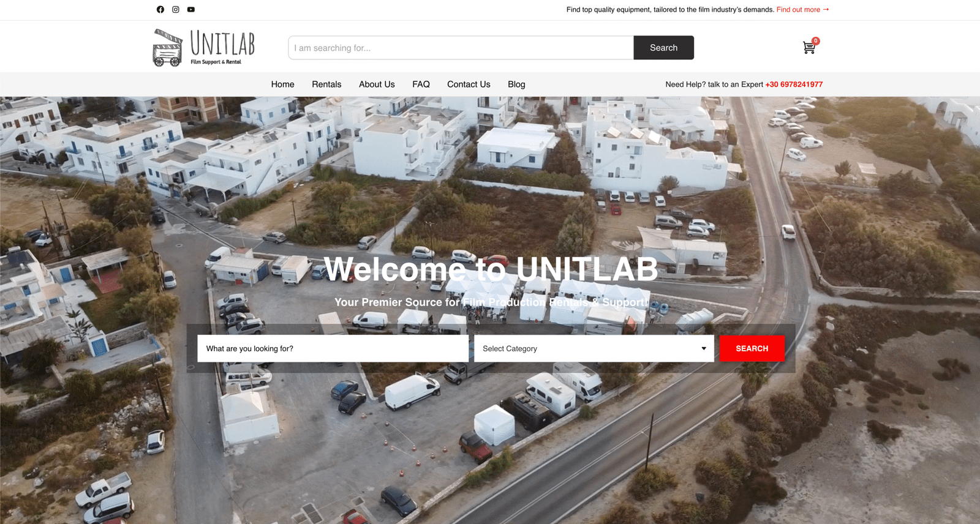Open the Instagram social icon
Viewport: 980px width, 524px height.
click(176, 9)
